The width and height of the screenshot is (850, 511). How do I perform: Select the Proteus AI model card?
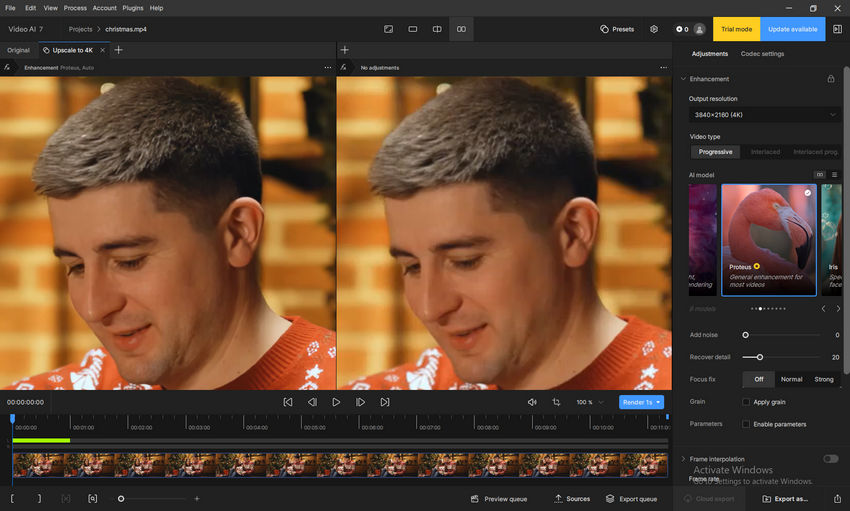(x=769, y=240)
